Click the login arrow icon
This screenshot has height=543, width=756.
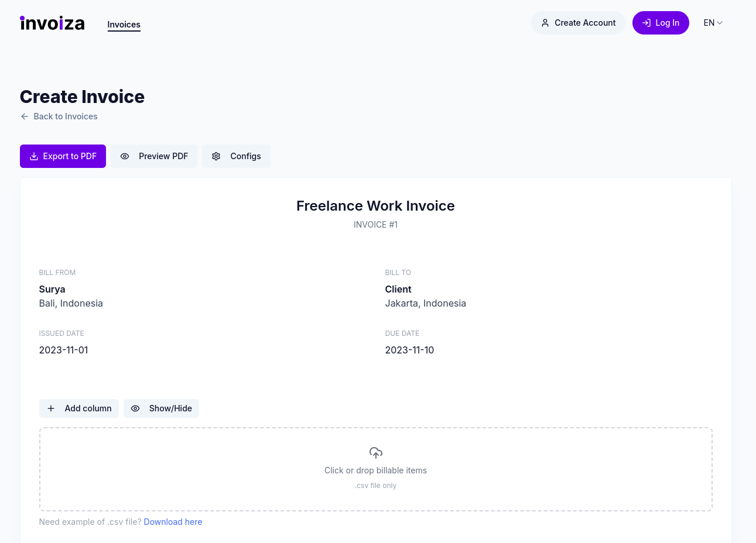tap(646, 23)
